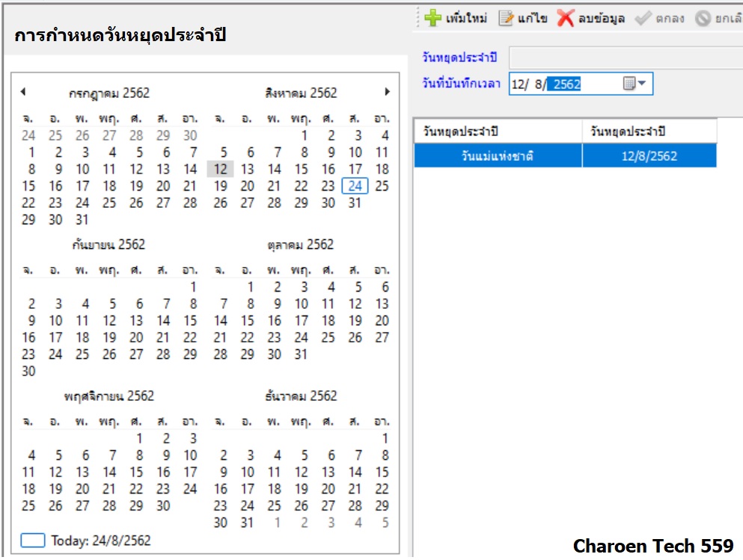The image size is (743, 560).
Task: Click the green plus เพิ่มใหม่ icon
Action: [433, 19]
